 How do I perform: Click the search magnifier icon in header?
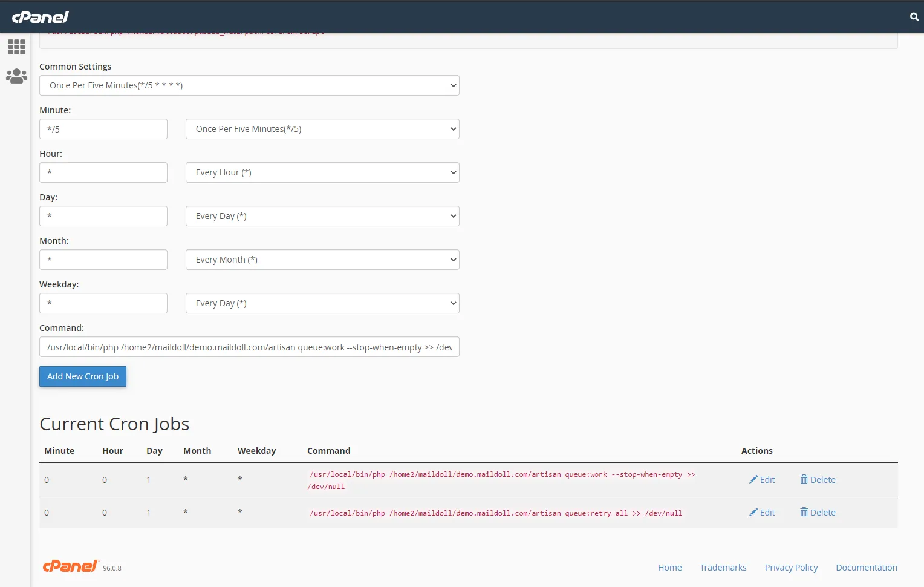914,17
